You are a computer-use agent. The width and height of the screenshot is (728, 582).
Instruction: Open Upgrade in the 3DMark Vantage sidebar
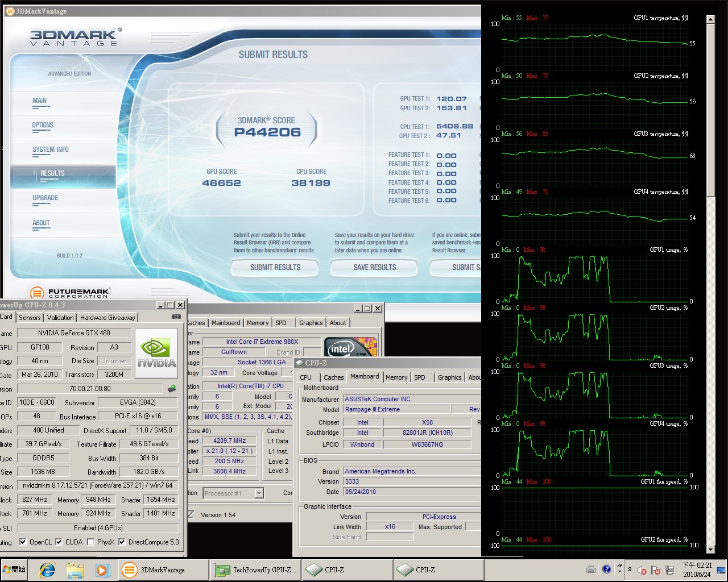pos(45,198)
